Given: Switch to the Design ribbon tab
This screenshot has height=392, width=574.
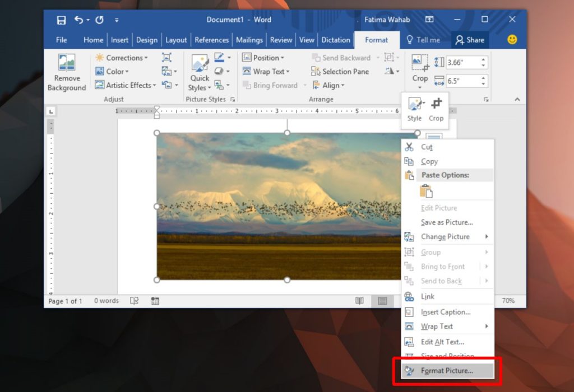Looking at the screenshot, I should 147,40.
